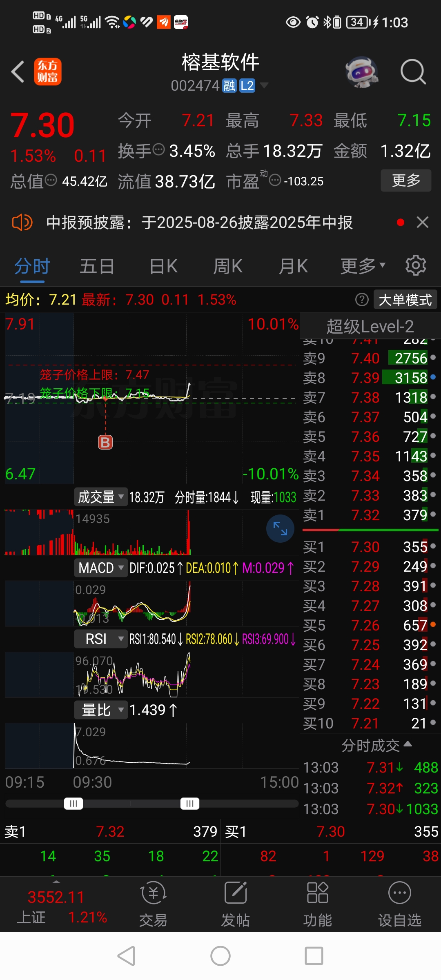The height and width of the screenshot is (980, 441).
Task: Tap the B buy marker on chart
Action: [x=105, y=442]
